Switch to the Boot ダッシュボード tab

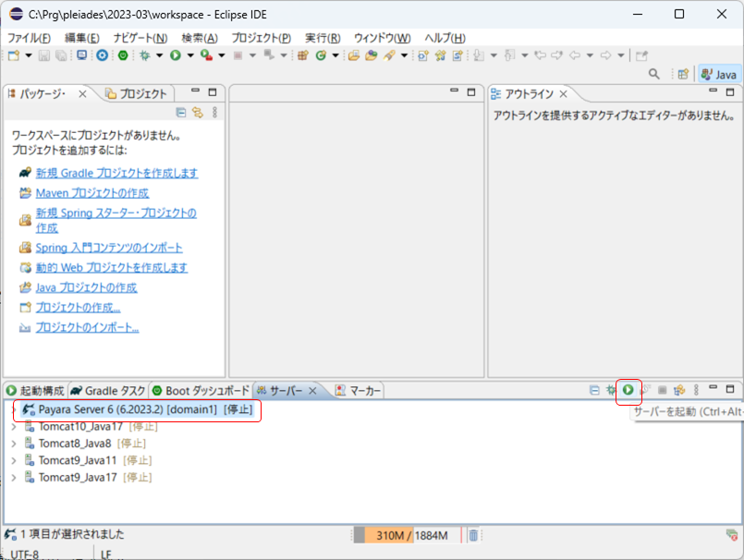[x=201, y=391]
